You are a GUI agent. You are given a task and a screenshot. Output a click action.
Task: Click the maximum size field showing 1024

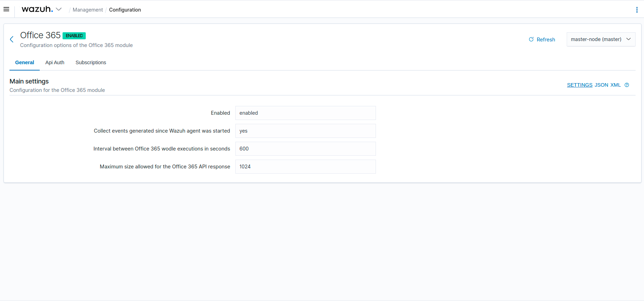pyautogui.click(x=305, y=167)
